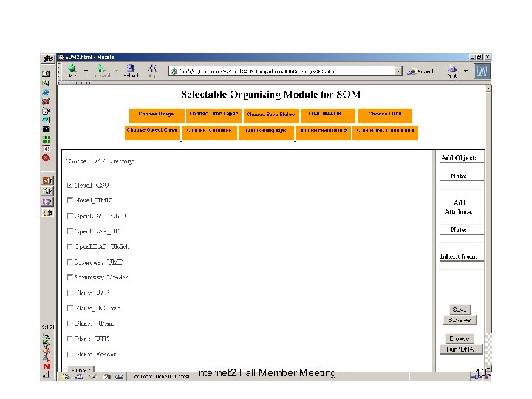
Task: Check the iPlanet_UAB checkbox
Action: point(70,293)
